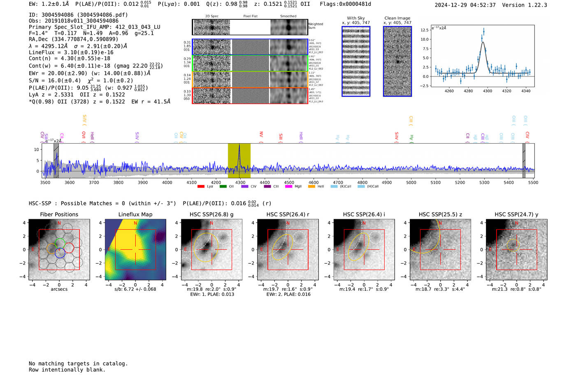
Task: Open the HSC SSP(26.4) i image
Action: [364, 250]
